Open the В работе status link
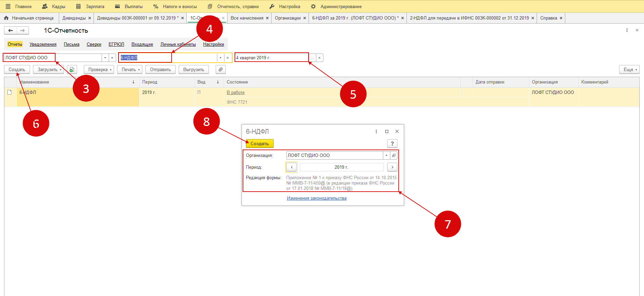The image size is (644, 296). point(236,92)
